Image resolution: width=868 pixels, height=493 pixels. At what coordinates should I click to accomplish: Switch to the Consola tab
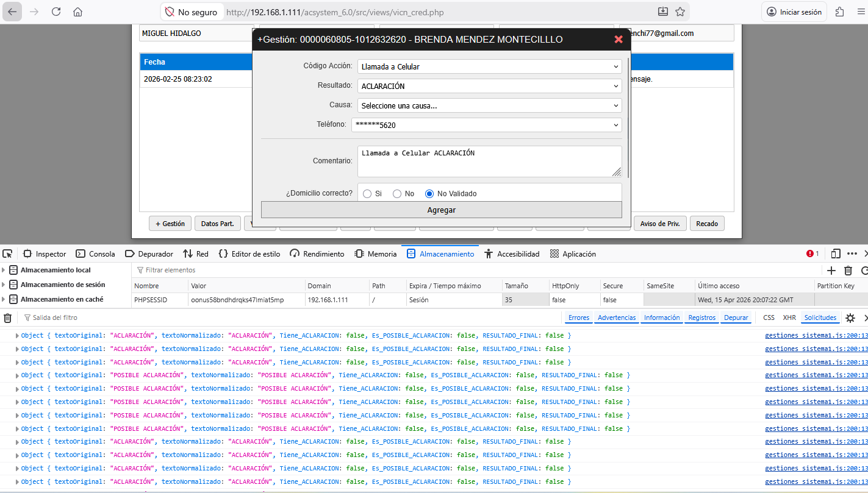click(x=95, y=254)
